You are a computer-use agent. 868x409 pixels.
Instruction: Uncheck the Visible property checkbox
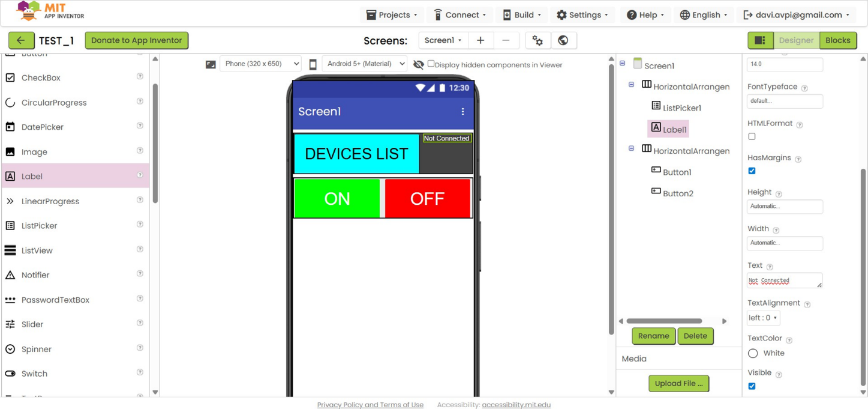[x=752, y=386]
